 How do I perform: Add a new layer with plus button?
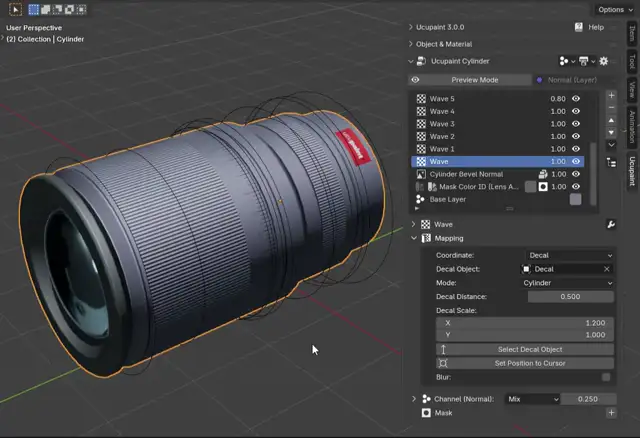[611, 96]
